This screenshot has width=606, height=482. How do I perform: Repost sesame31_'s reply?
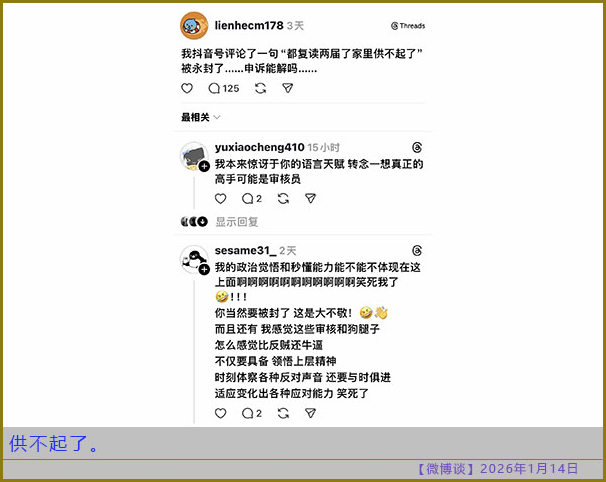point(283,413)
